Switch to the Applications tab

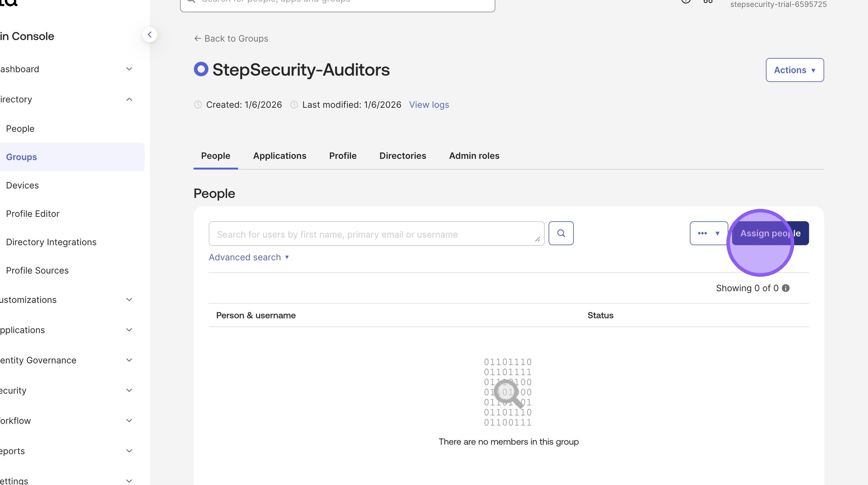tap(280, 156)
